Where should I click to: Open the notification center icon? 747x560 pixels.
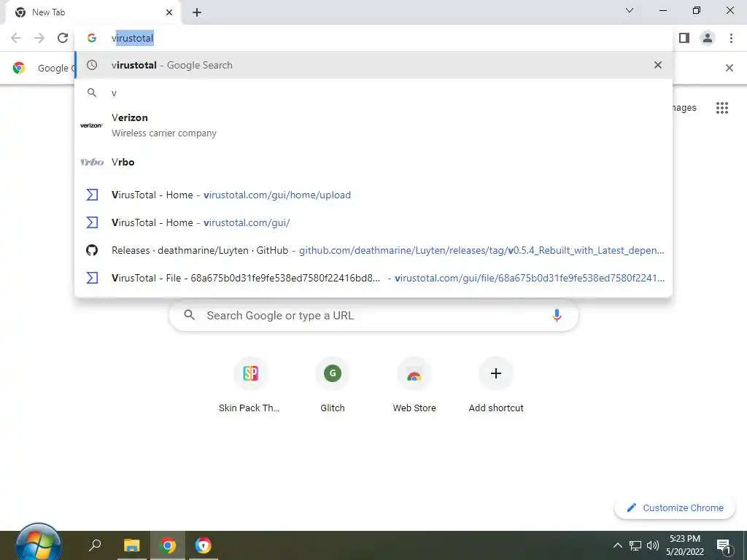click(x=724, y=546)
